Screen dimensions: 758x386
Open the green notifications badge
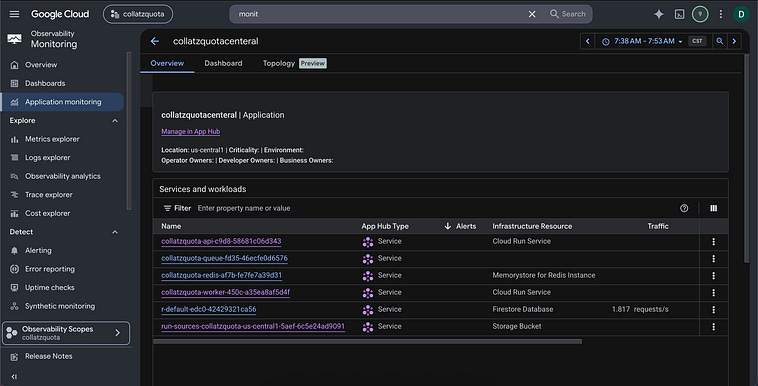tap(700, 14)
